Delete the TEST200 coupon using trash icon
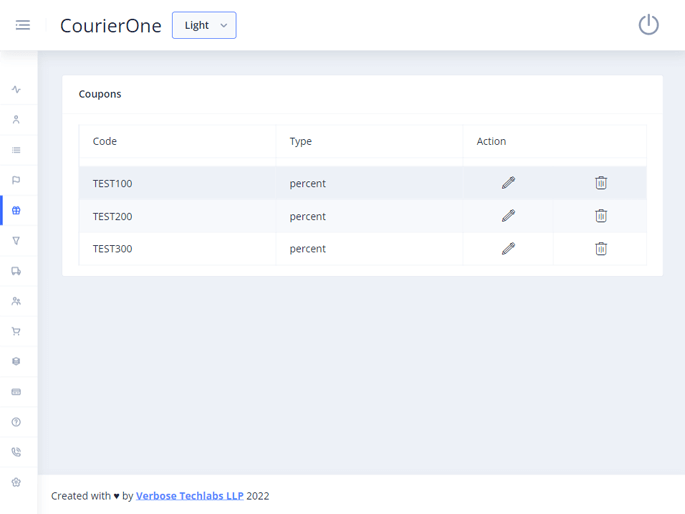The width and height of the screenshot is (685, 514). (x=601, y=216)
